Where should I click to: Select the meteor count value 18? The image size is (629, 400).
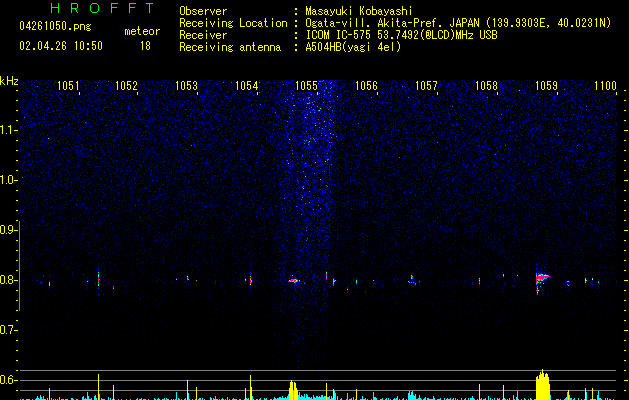tap(145, 46)
